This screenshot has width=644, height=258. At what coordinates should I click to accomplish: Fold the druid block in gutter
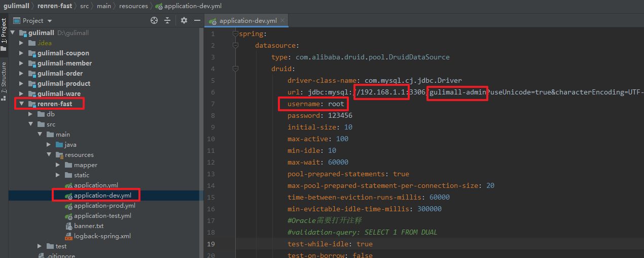(235, 69)
